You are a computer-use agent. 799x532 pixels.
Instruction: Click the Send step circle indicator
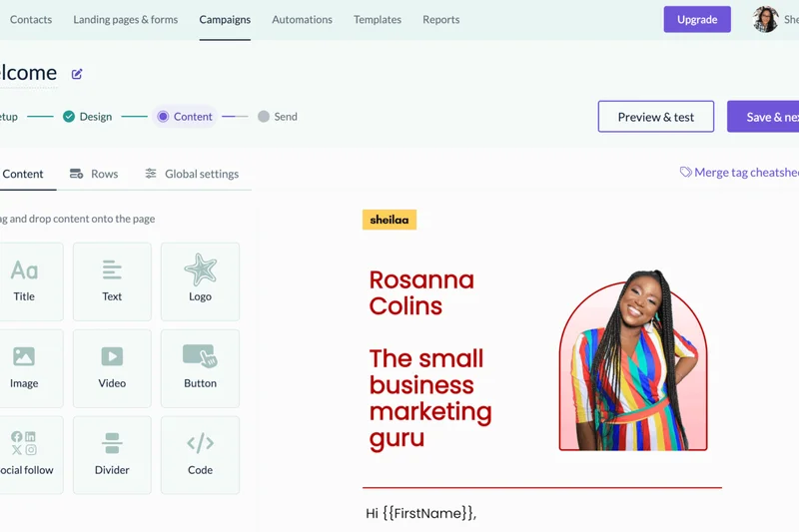[264, 117]
